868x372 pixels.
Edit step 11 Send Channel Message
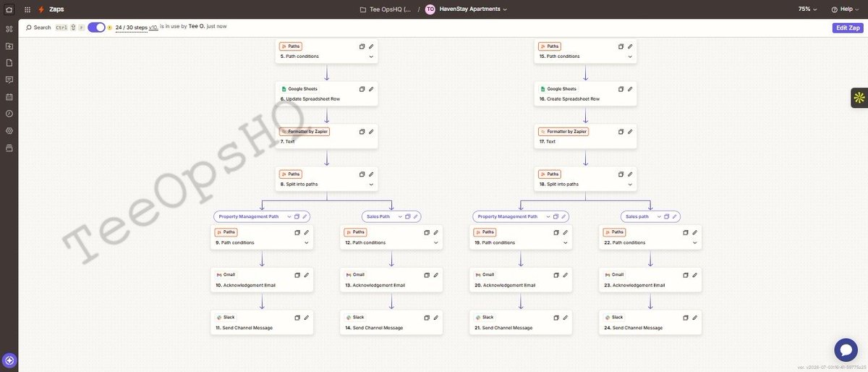[x=307, y=318]
